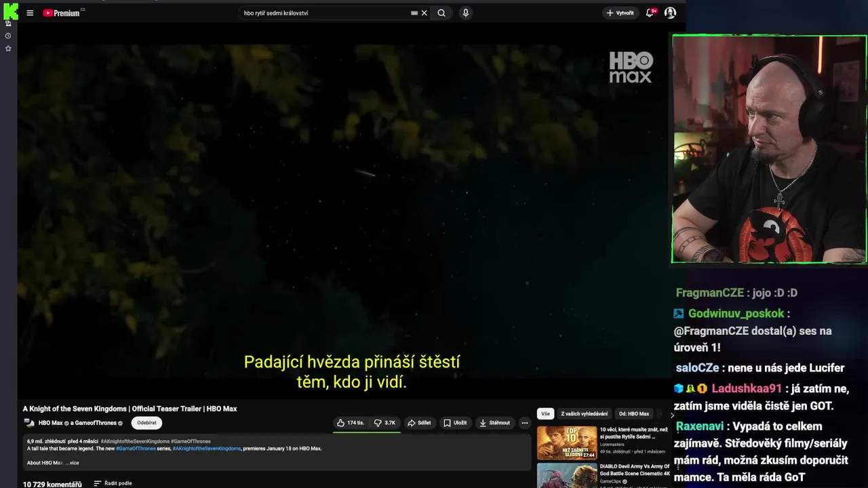Go to the YouTube Premium home logo

pos(62,13)
